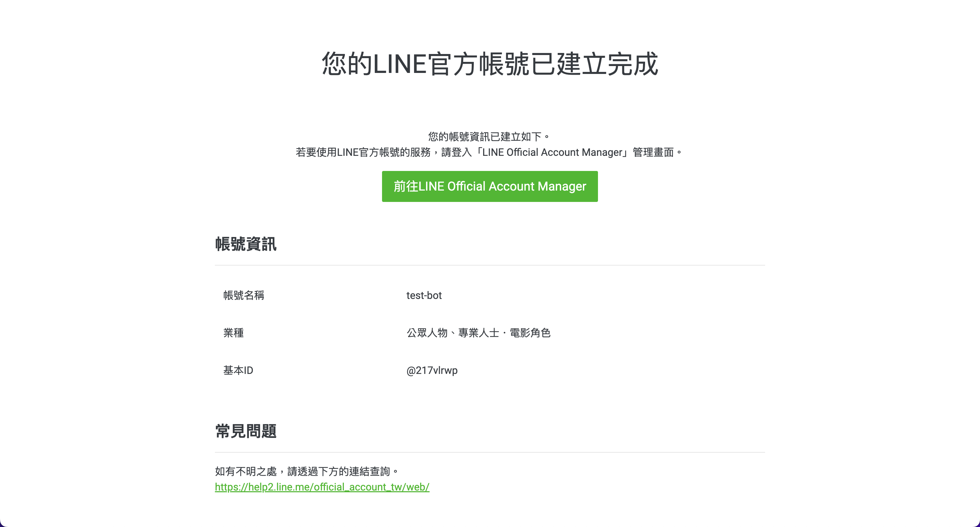Select the basic ID @217vlrwp

(x=432, y=370)
